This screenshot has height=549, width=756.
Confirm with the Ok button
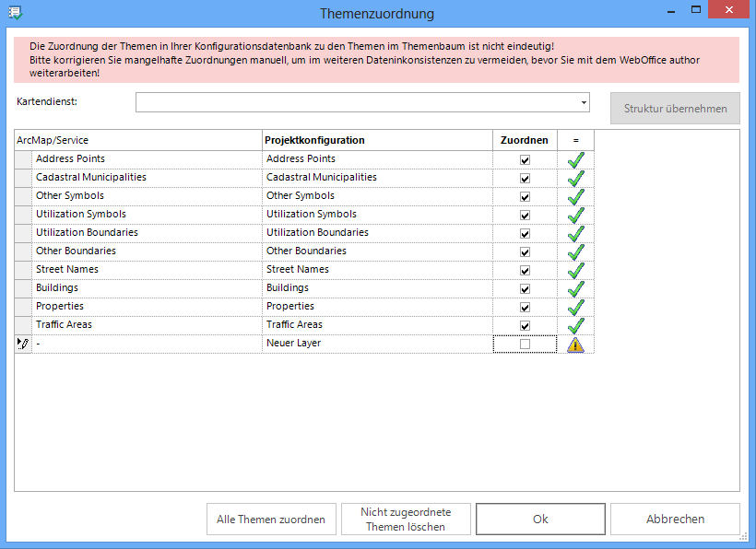[x=540, y=520]
